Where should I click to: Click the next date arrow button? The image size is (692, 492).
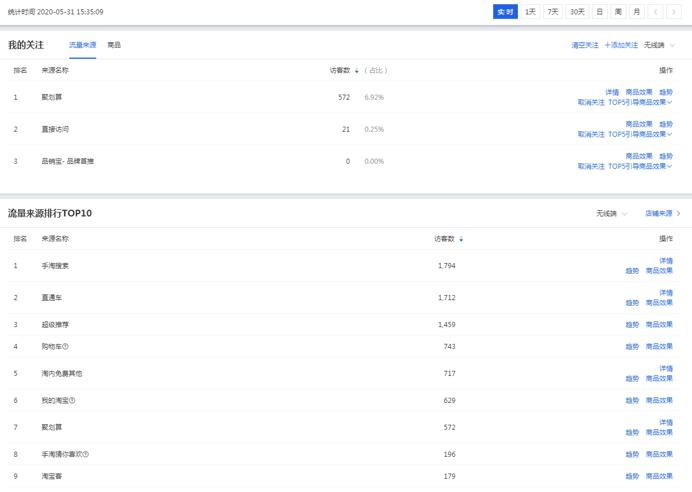point(674,12)
